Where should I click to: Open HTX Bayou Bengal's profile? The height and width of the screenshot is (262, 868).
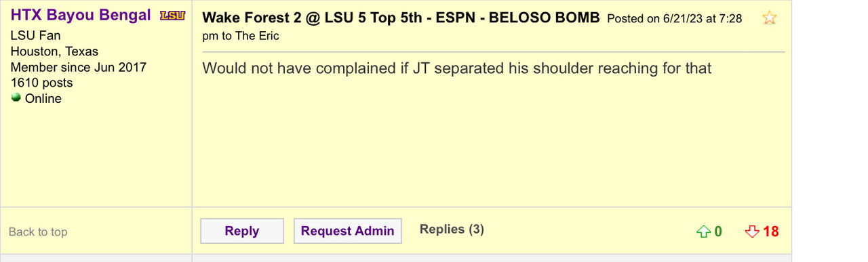tap(81, 16)
